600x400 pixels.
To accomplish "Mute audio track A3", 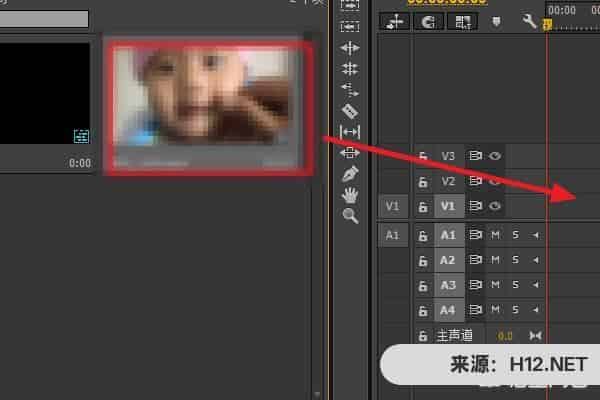I will point(496,285).
